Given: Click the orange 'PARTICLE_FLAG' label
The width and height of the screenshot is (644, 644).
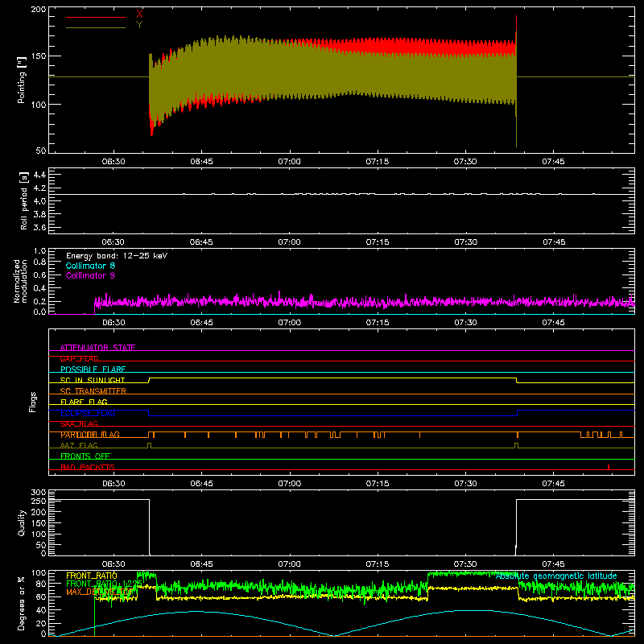Looking at the screenshot, I should tap(90, 435).
